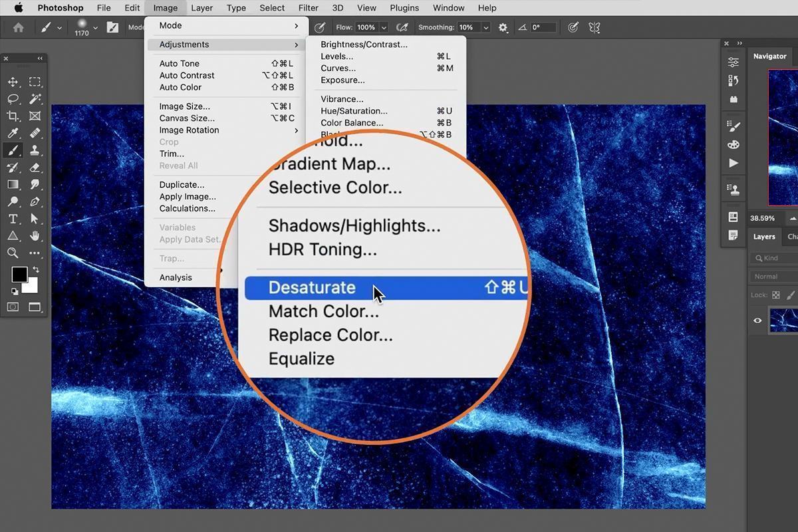Change screen mode at toolbox bottom
The width and height of the screenshot is (798, 532).
point(35,307)
